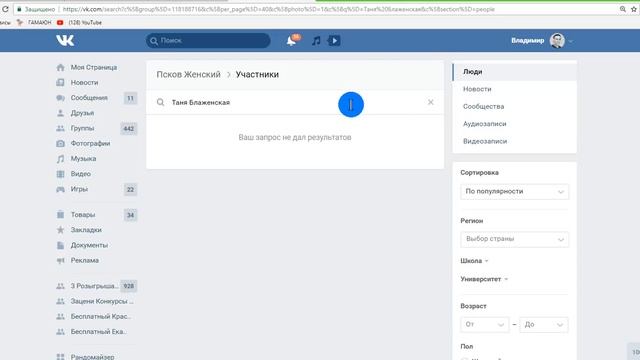Open Сообщения in the left menu

(89, 98)
